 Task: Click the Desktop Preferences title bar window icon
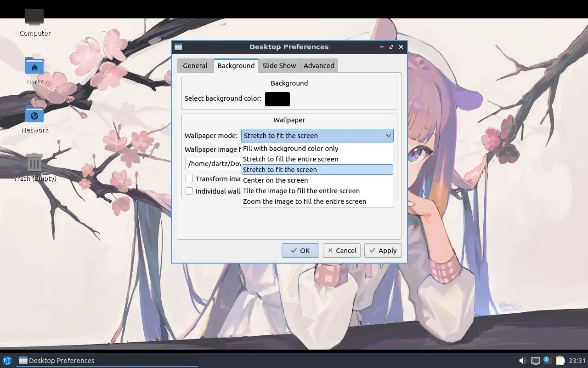[x=178, y=47]
